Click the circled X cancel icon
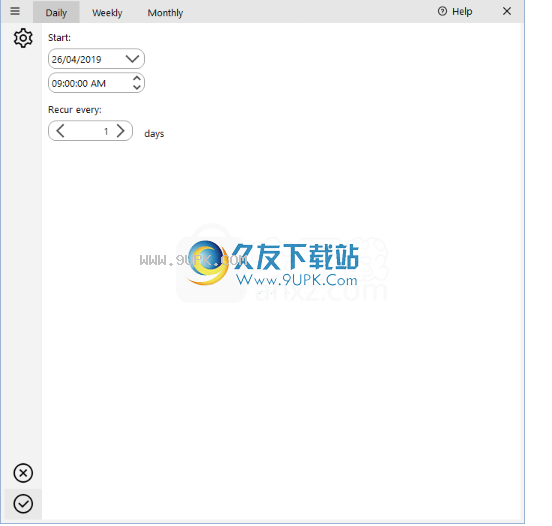Viewport: 552px width, 526px height. click(x=23, y=473)
